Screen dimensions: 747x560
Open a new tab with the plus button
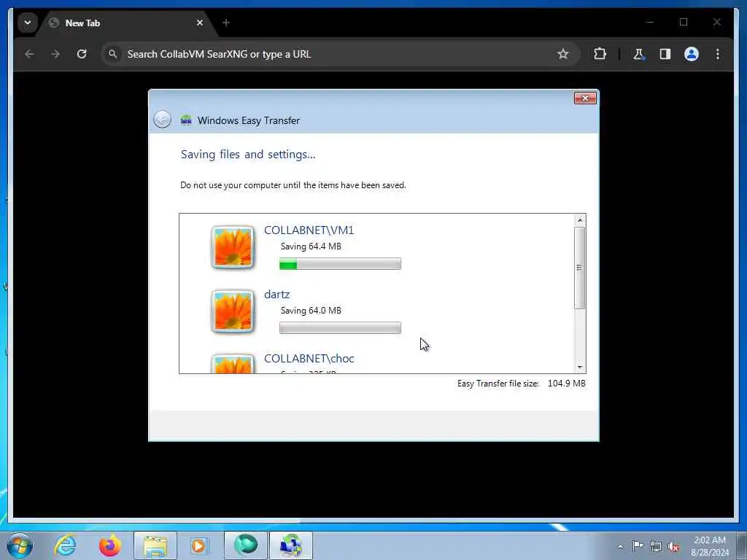click(x=226, y=23)
